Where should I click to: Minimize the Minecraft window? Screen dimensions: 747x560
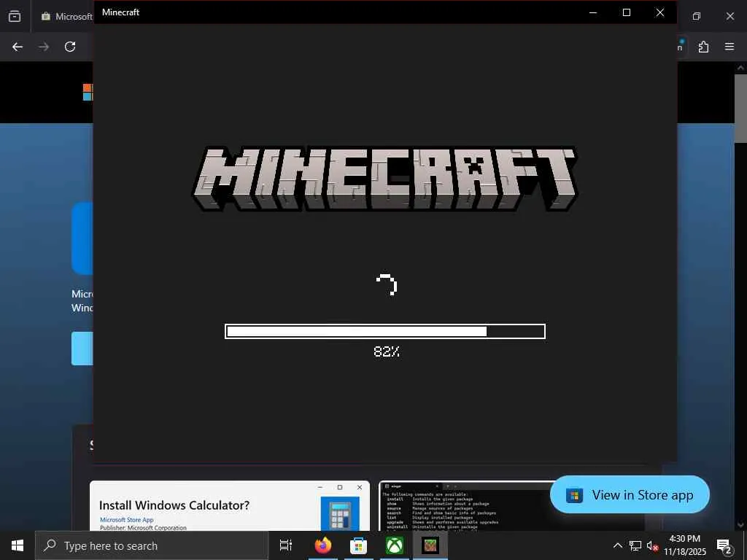click(593, 12)
